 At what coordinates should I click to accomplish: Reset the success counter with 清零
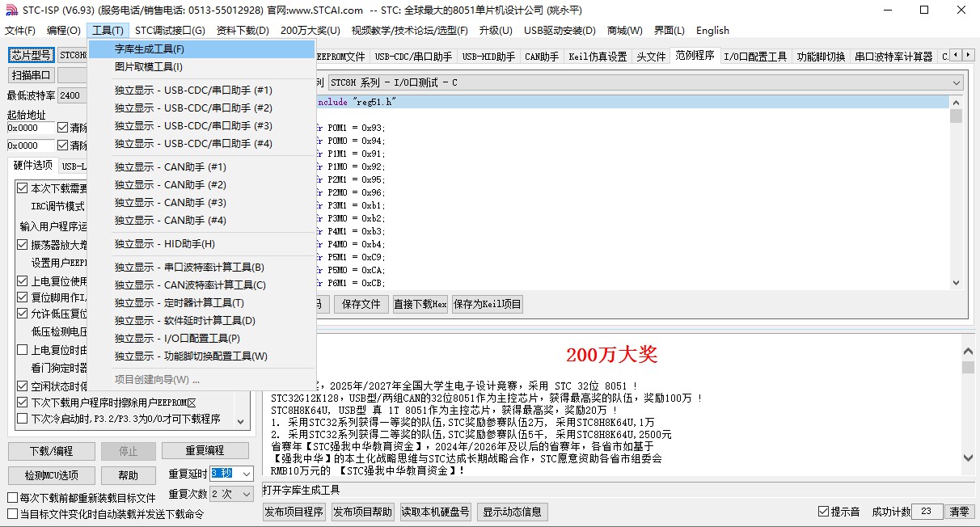click(959, 512)
